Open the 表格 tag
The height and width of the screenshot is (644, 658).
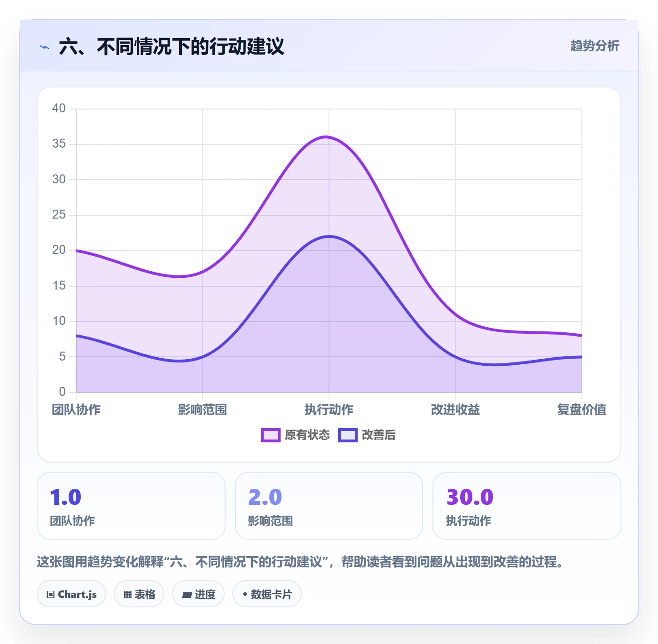pyautogui.click(x=139, y=595)
